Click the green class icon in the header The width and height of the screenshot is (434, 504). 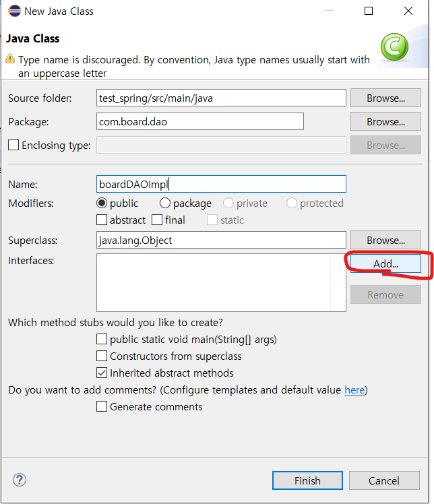[394, 47]
